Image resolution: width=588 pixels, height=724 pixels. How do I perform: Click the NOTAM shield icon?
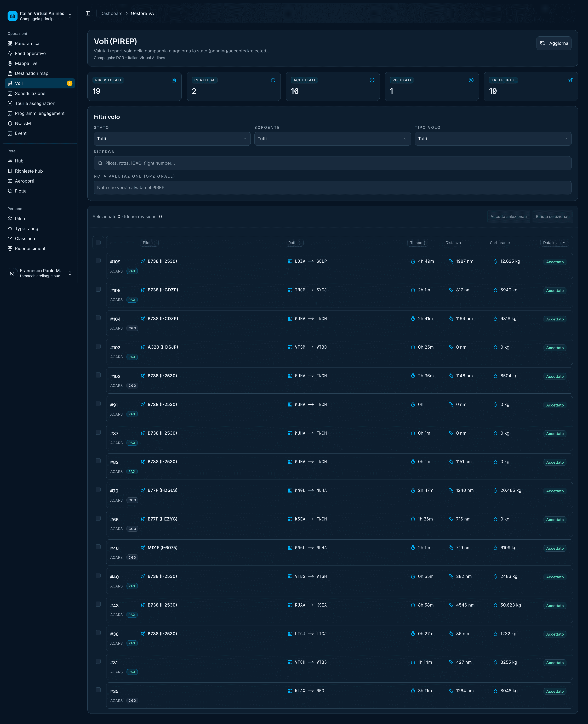pos(10,123)
